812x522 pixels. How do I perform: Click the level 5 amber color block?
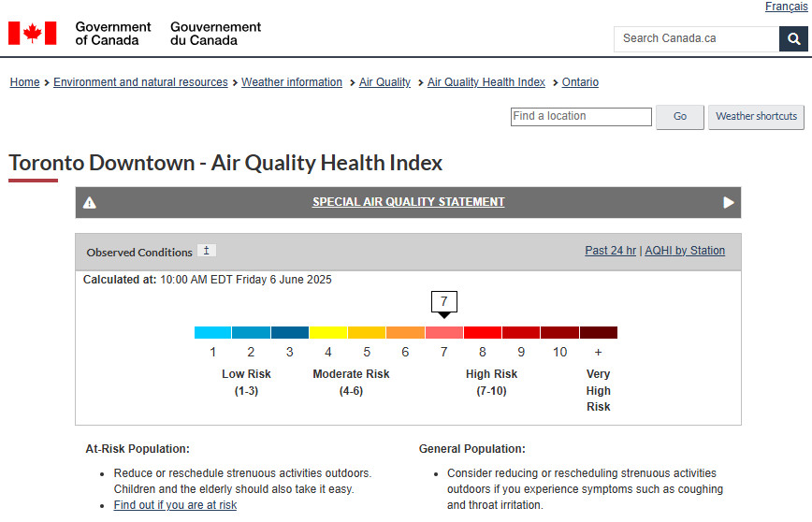coord(367,332)
